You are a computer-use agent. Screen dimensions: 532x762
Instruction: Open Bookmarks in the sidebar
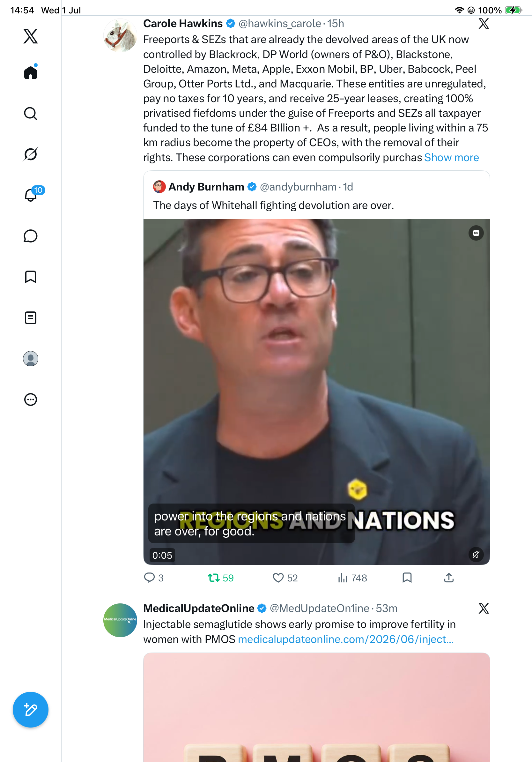(x=31, y=277)
